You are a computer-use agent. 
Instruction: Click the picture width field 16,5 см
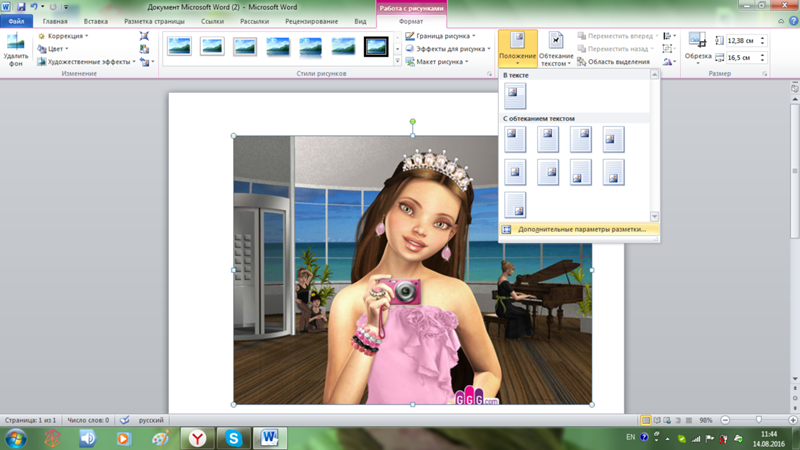(x=742, y=58)
